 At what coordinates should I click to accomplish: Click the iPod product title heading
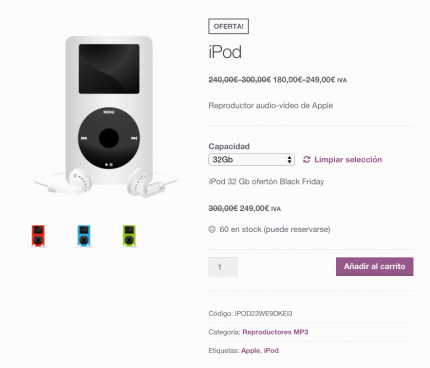(x=225, y=52)
